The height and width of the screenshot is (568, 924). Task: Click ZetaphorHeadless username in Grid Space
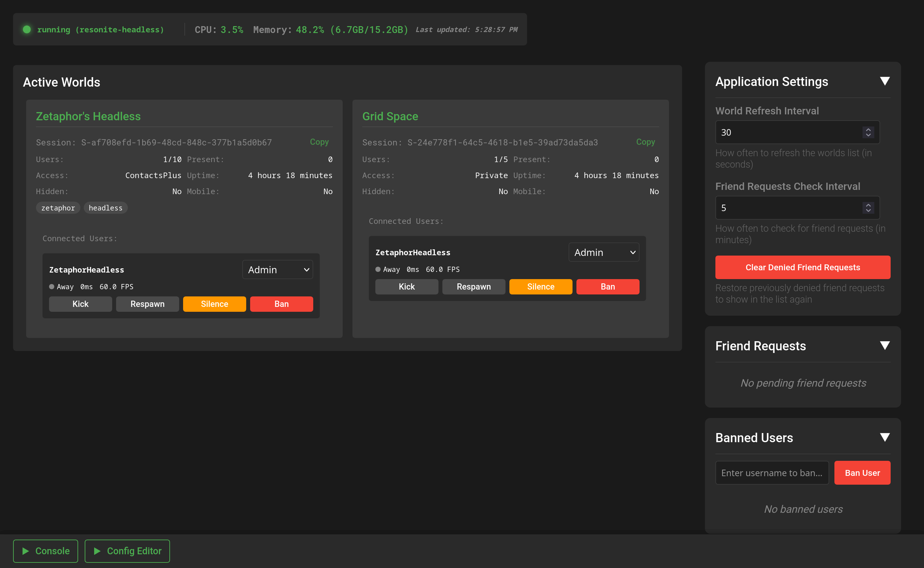tap(413, 252)
